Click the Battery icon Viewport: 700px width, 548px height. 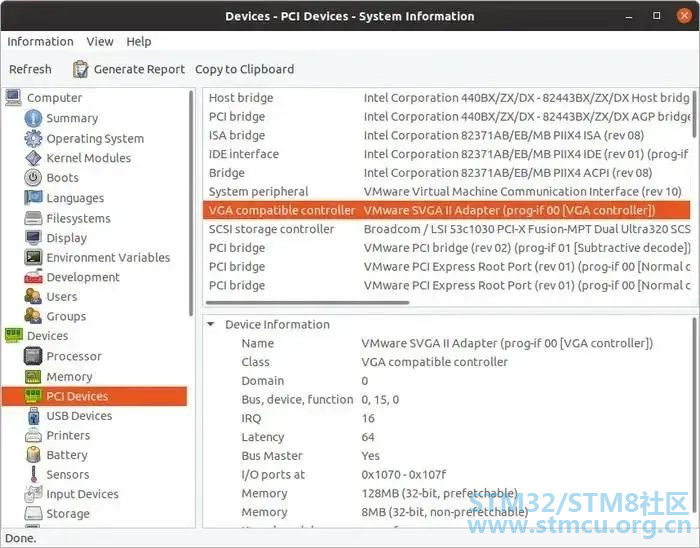(x=33, y=455)
